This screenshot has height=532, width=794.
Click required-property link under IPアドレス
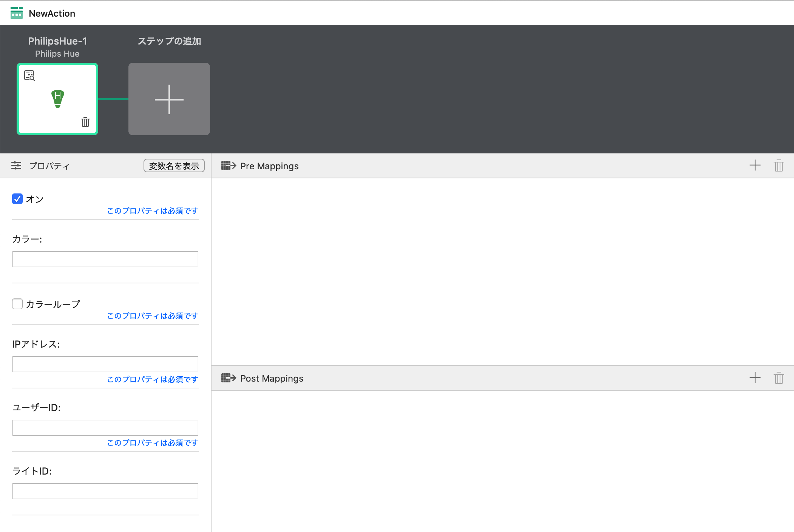[152, 379]
